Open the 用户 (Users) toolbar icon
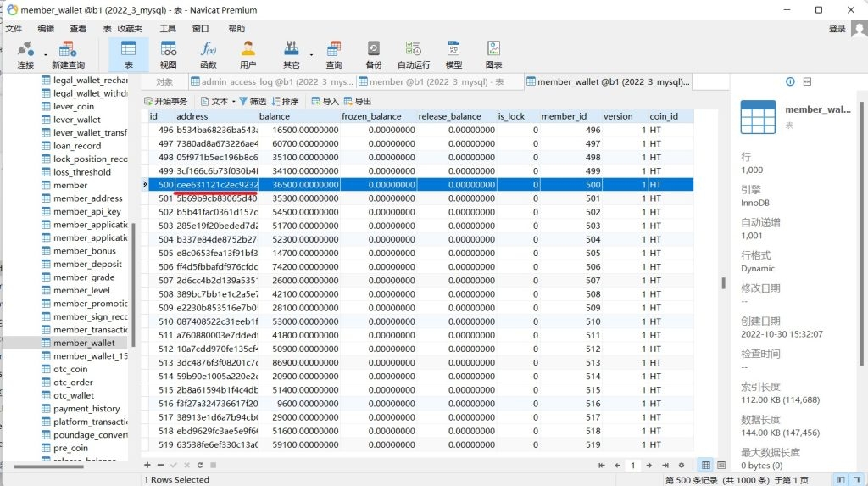This screenshot has height=486, width=868. (x=248, y=54)
